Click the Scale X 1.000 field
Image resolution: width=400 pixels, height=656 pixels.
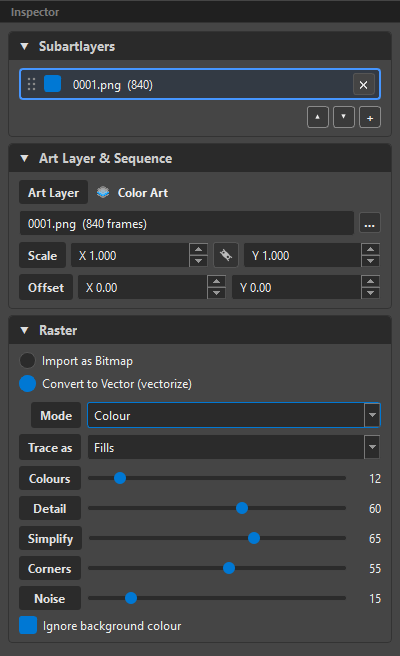[130, 255]
